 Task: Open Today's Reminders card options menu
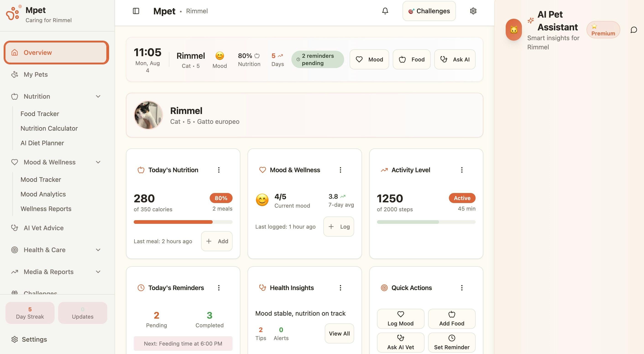point(218,288)
